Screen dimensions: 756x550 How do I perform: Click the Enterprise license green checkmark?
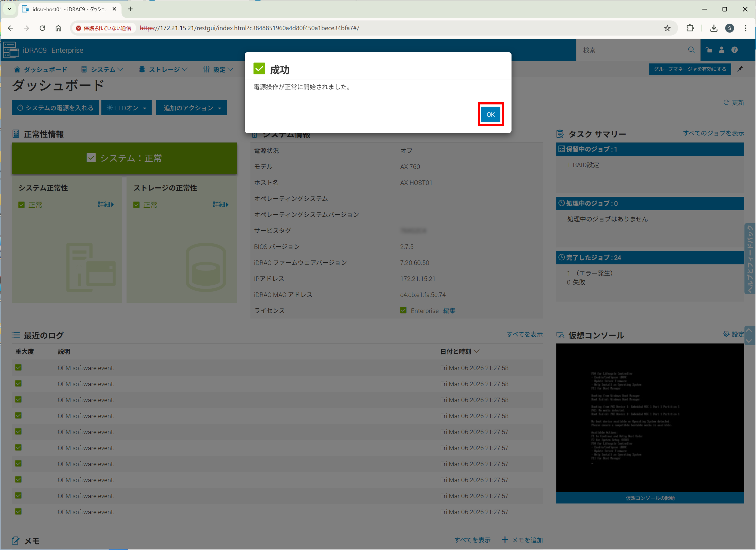(x=403, y=310)
